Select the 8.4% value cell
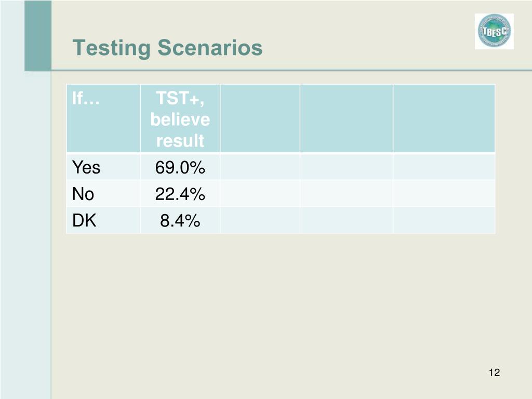This screenshot has width=532, height=399. [180, 220]
